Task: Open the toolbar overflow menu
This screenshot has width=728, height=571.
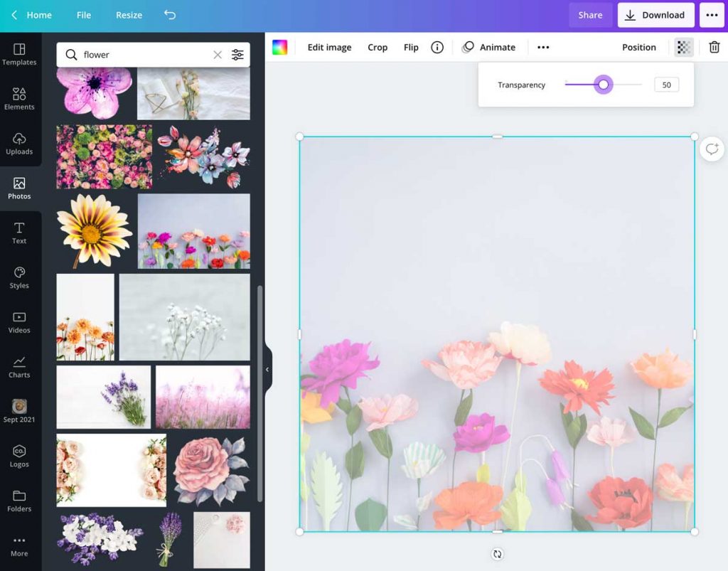Action: click(x=543, y=47)
